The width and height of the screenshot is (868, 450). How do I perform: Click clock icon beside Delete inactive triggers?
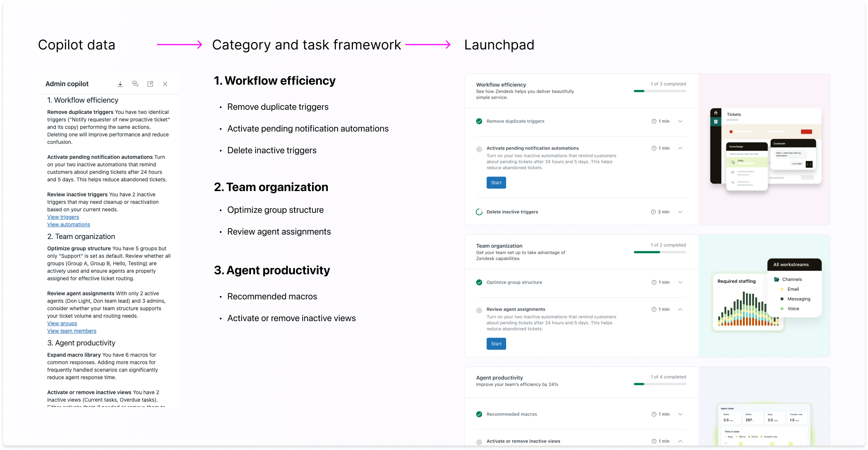click(653, 212)
